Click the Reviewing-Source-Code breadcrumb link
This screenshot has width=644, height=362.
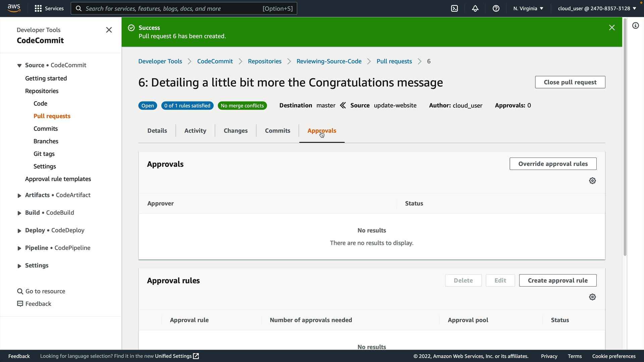(329, 61)
